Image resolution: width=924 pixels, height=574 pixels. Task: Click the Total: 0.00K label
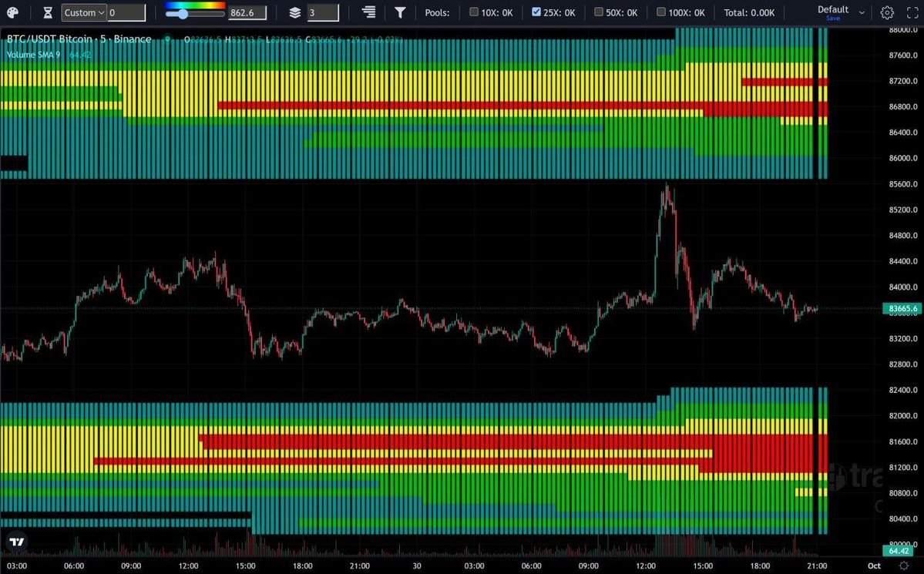tap(749, 12)
